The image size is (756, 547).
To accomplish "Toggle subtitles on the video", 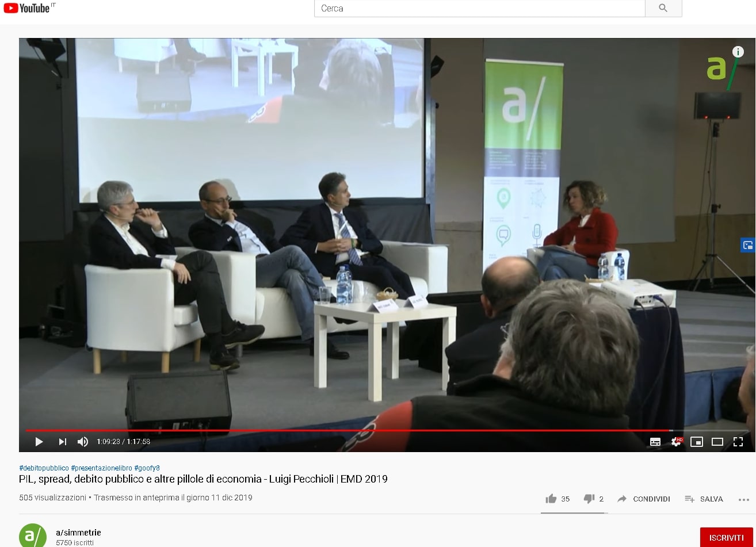I will (x=655, y=442).
